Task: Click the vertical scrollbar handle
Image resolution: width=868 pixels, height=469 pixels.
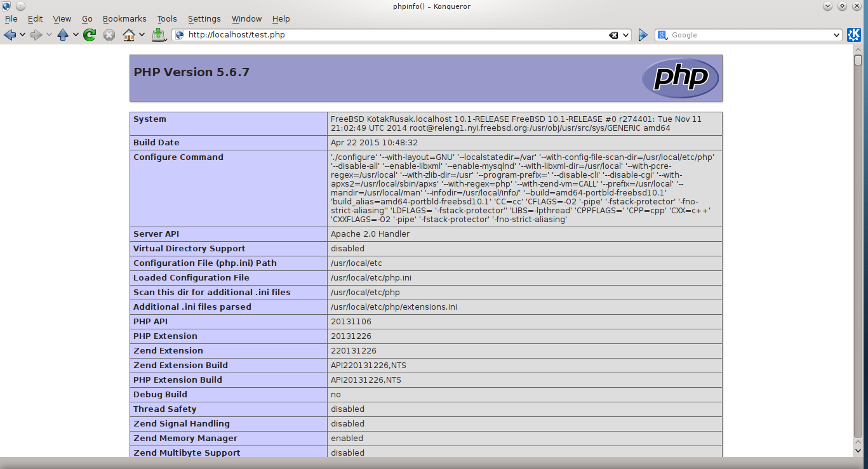Action: 858,60
